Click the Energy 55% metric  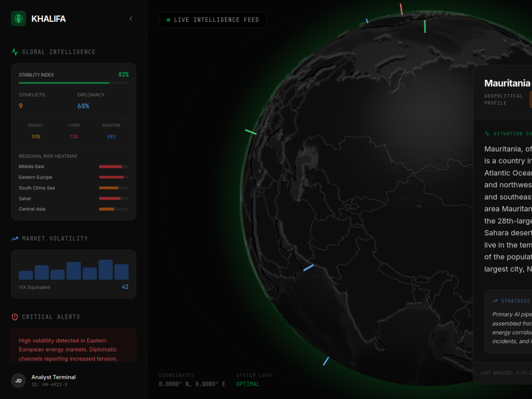click(x=36, y=136)
